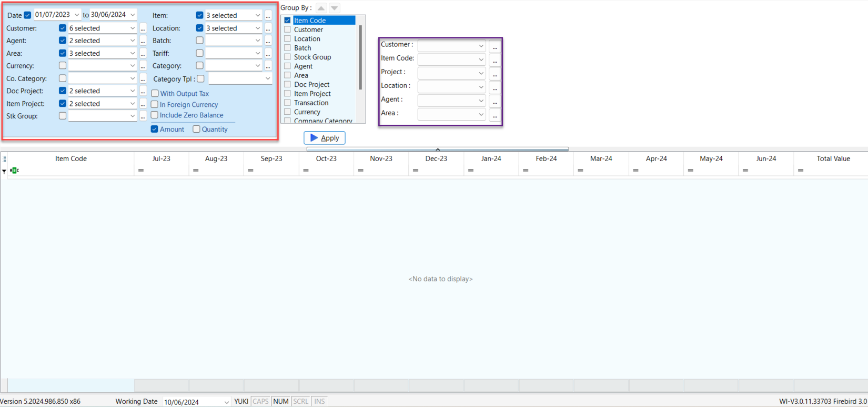The height and width of the screenshot is (407, 868).
Task: Click the Apply button
Action: (325, 138)
